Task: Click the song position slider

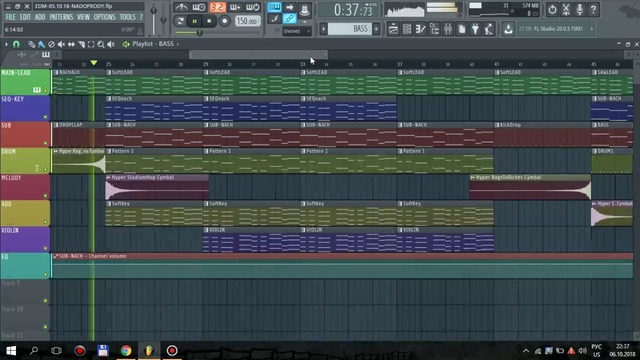Action: pos(200,33)
